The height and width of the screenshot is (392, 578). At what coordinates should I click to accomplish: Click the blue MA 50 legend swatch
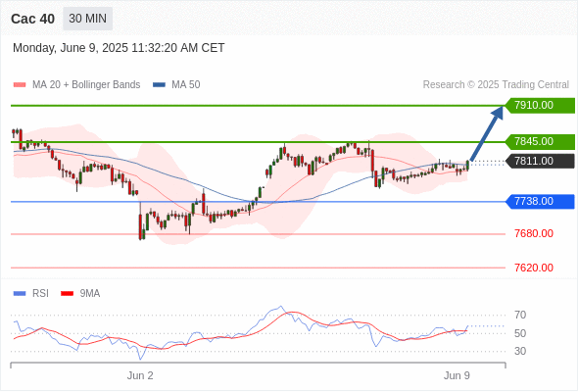pyautogui.click(x=159, y=85)
